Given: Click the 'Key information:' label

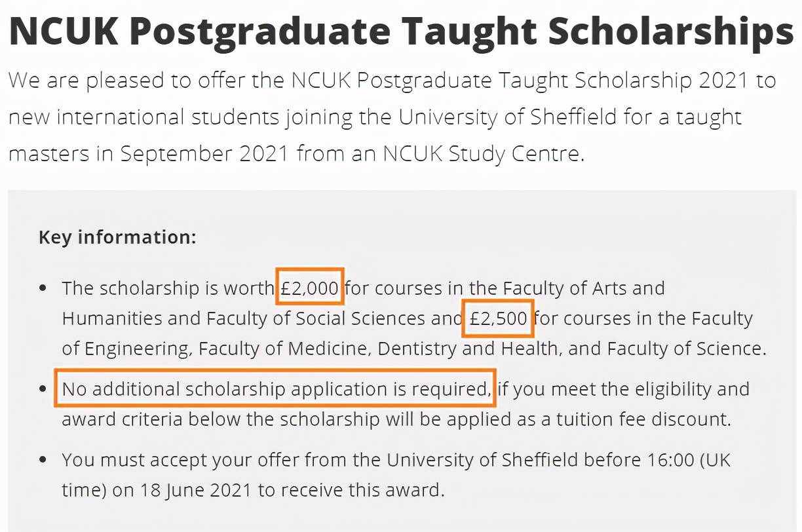Looking at the screenshot, I should click(x=117, y=237).
